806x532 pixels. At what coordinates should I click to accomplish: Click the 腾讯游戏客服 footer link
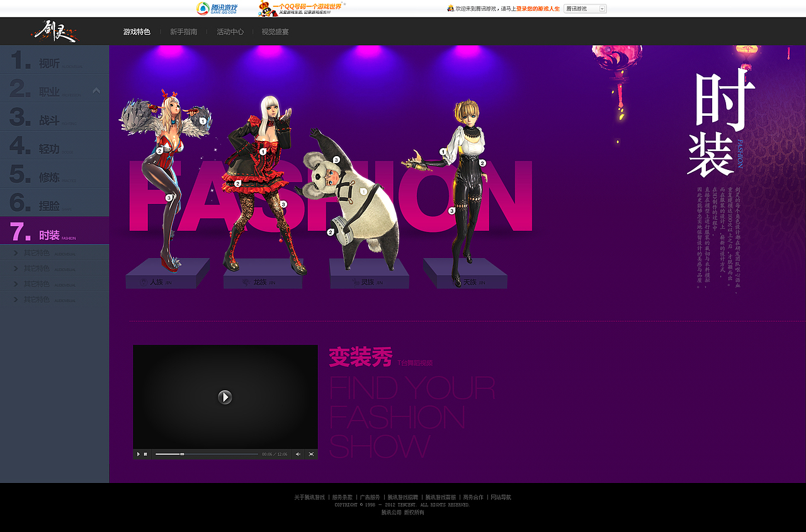tap(441, 497)
